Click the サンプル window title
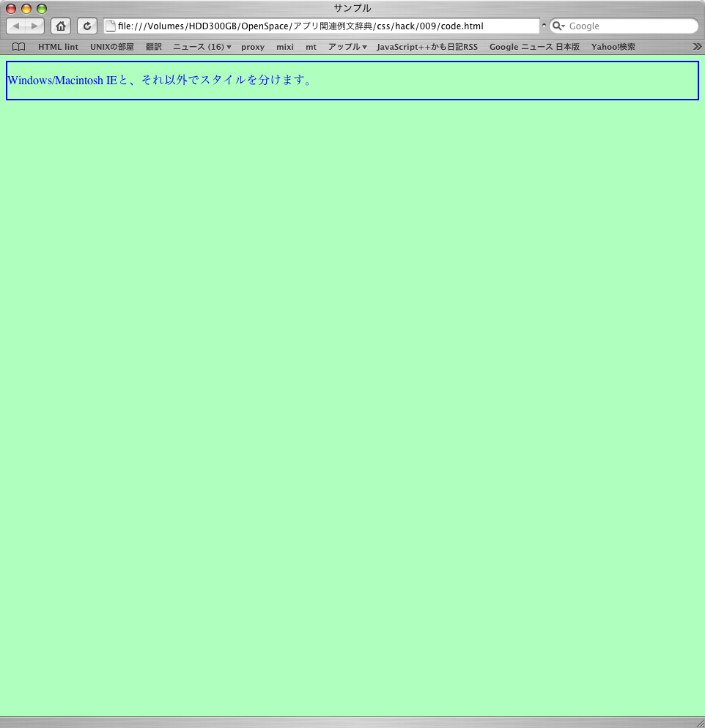 [352, 8]
